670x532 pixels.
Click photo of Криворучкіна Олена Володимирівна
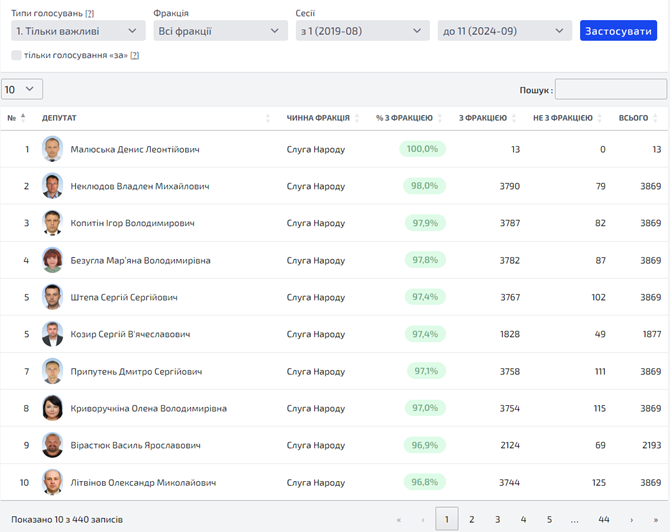click(53, 408)
